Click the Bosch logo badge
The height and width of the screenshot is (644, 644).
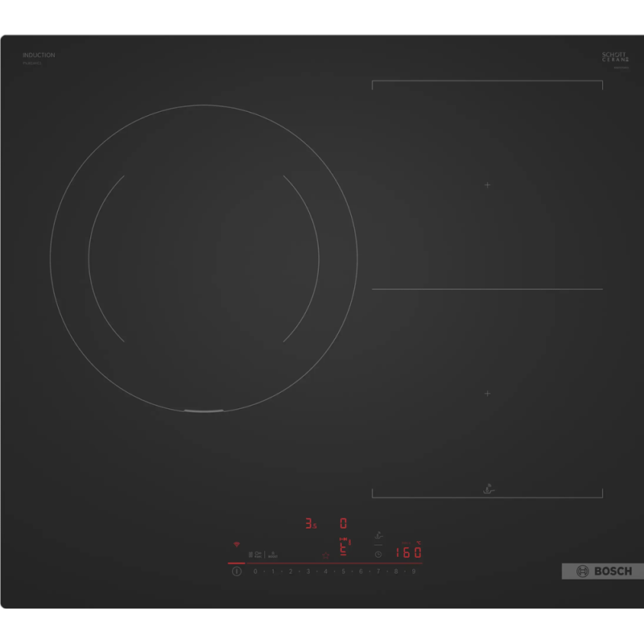[602, 572]
